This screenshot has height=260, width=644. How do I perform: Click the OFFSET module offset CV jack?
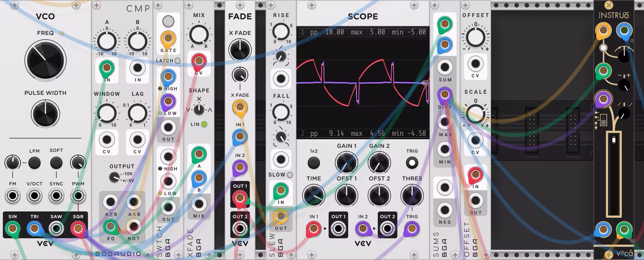pos(475,64)
